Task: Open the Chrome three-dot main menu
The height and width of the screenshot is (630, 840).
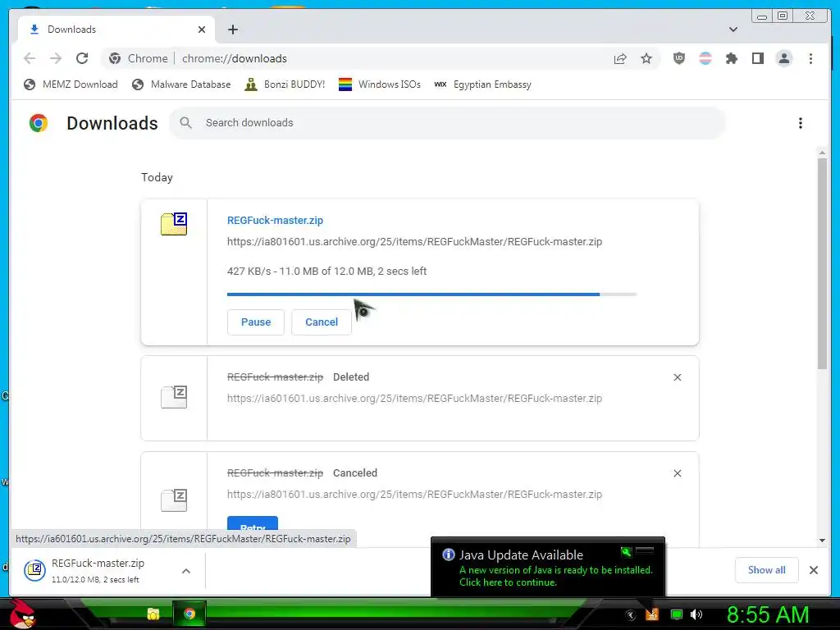Action: tap(810, 58)
